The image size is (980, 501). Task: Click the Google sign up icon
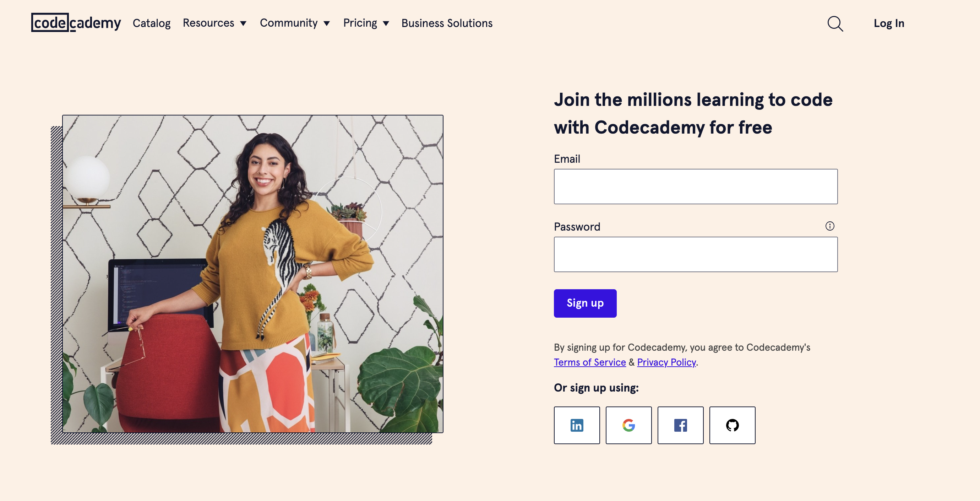tap(629, 425)
